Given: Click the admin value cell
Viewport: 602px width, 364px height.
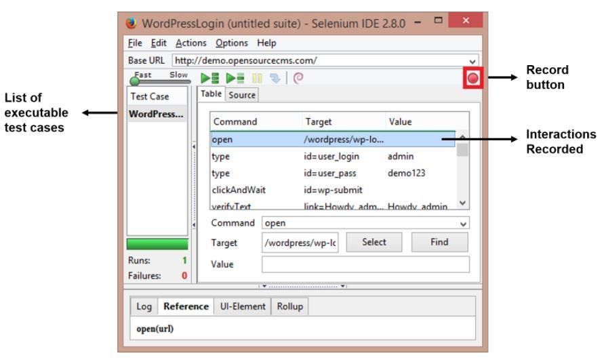Looking at the screenshot, I should coord(401,157).
